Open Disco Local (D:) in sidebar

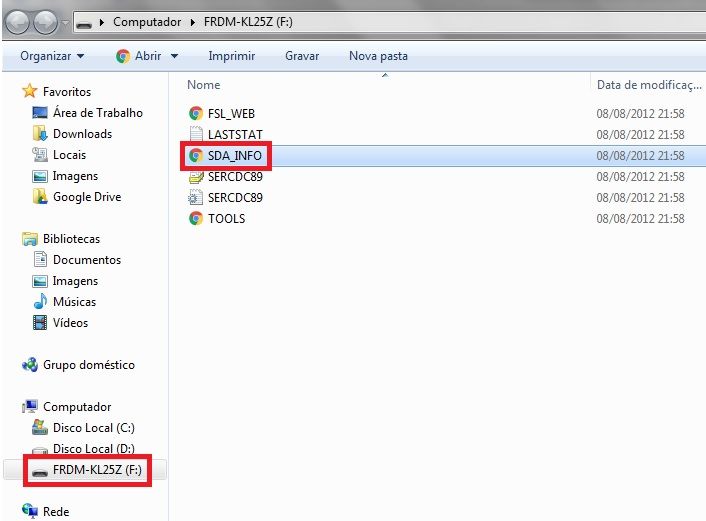(x=94, y=449)
